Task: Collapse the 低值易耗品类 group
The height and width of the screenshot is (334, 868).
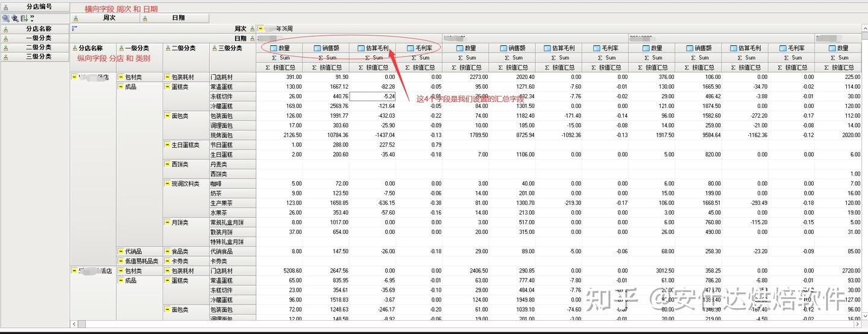Action: point(121,260)
